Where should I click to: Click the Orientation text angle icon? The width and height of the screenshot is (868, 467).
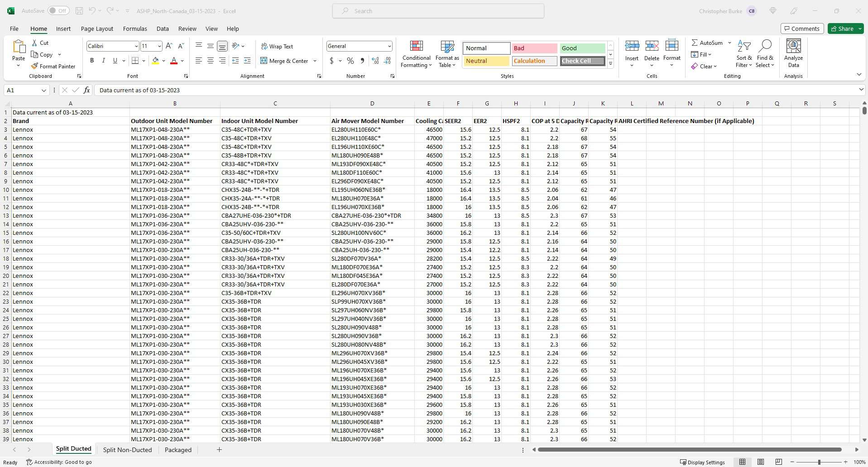point(235,46)
